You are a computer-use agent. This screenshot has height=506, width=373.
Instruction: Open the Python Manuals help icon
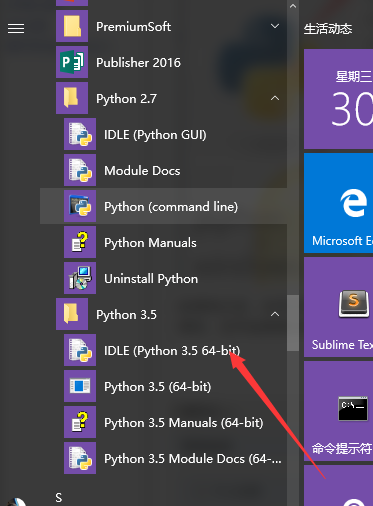click(x=80, y=242)
